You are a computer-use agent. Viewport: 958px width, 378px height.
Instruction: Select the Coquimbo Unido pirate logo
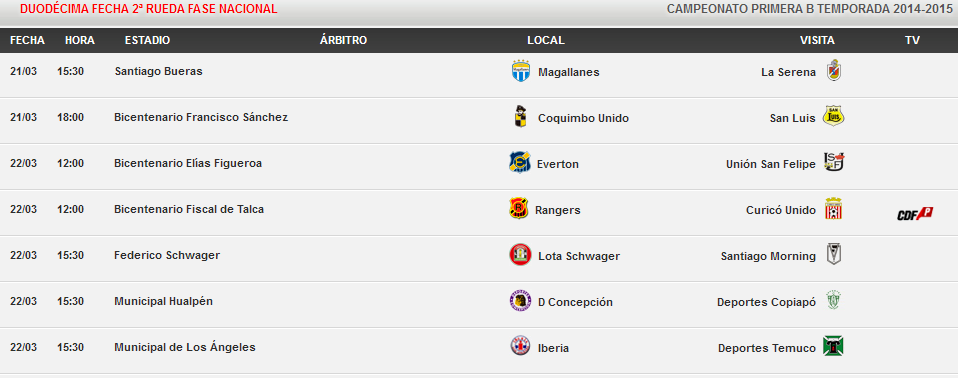coord(520,117)
